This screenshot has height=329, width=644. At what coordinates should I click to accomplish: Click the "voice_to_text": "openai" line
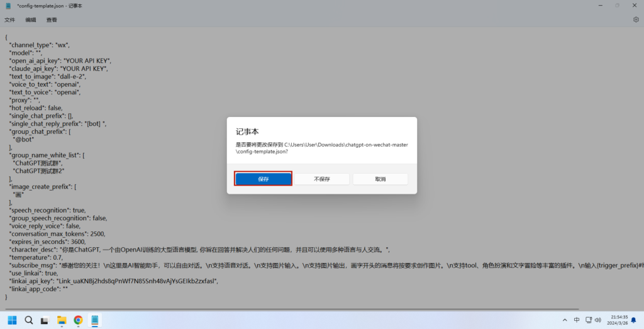(45, 84)
